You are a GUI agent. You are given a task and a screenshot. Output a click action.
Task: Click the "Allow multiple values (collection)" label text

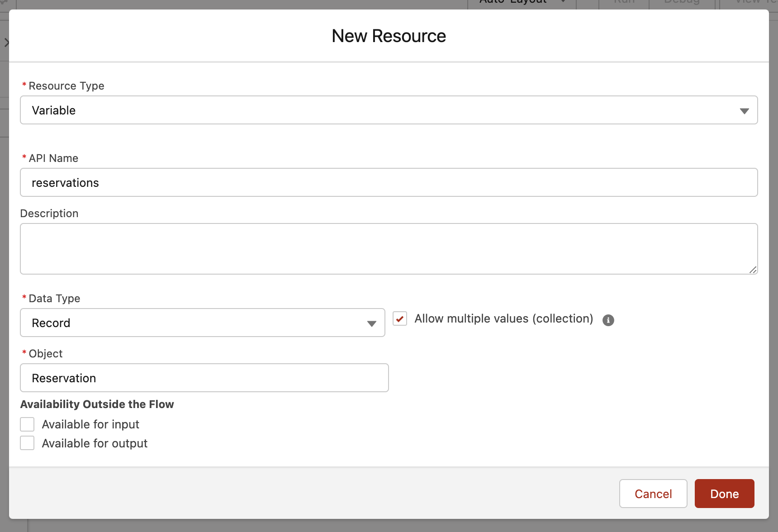[x=503, y=319]
